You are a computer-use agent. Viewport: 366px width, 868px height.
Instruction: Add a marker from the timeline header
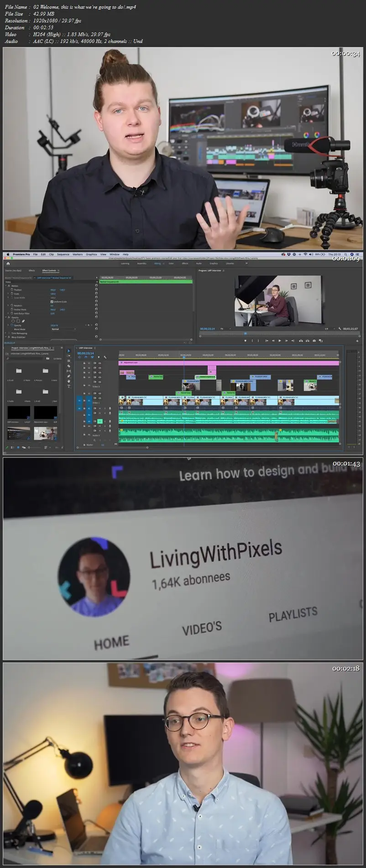pyautogui.click(x=99, y=357)
